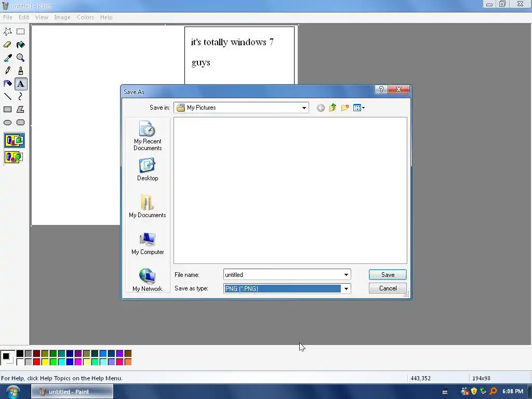The width and height of the screenshot is (532, 399).
Task: Click the untitled - Paint taskbar button
Action: coord(72,392)
